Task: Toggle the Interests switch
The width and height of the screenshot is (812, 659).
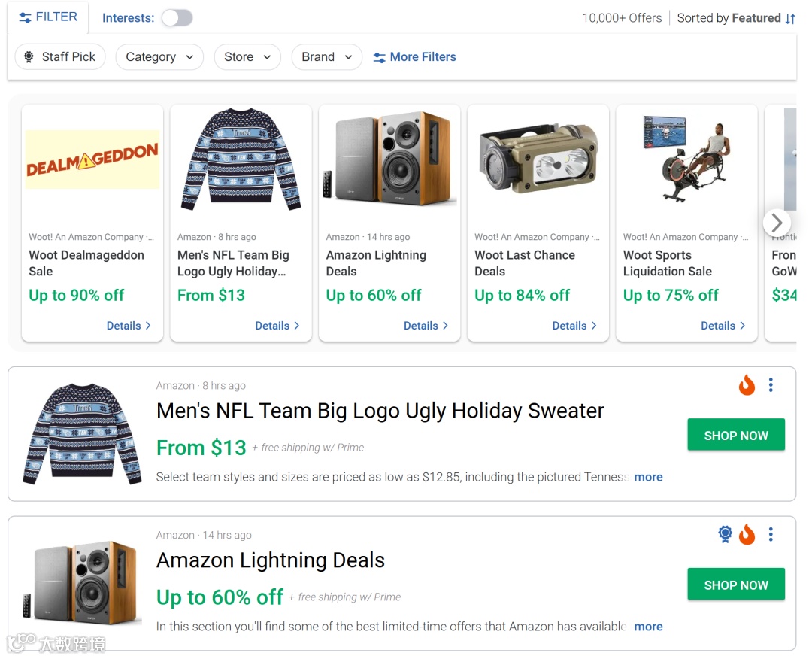Action: tap(177, 18)
